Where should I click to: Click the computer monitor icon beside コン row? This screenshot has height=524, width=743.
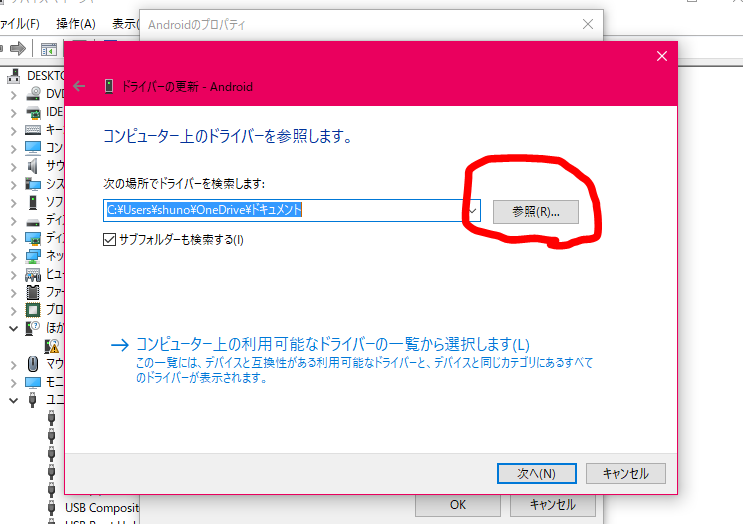pos(33,148)
